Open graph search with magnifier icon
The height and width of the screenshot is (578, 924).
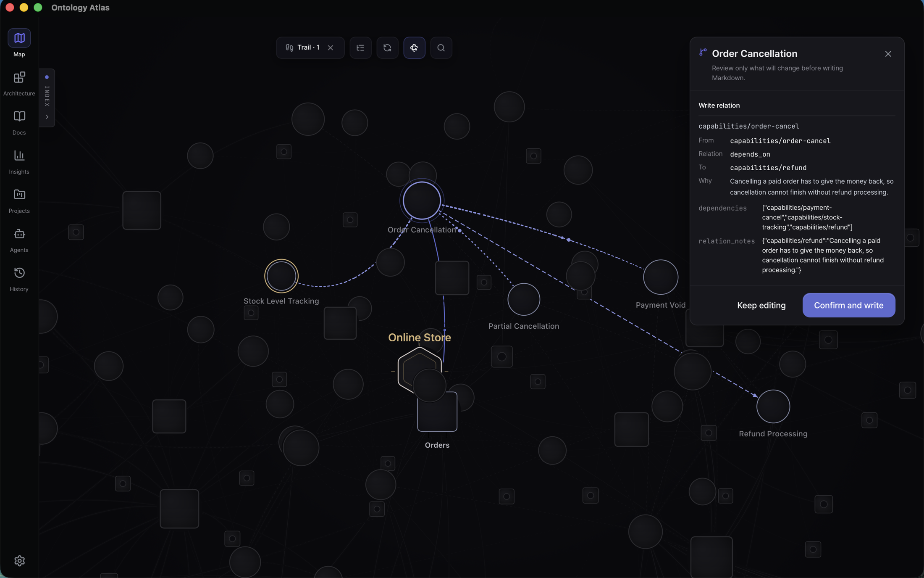click(441, 48)
